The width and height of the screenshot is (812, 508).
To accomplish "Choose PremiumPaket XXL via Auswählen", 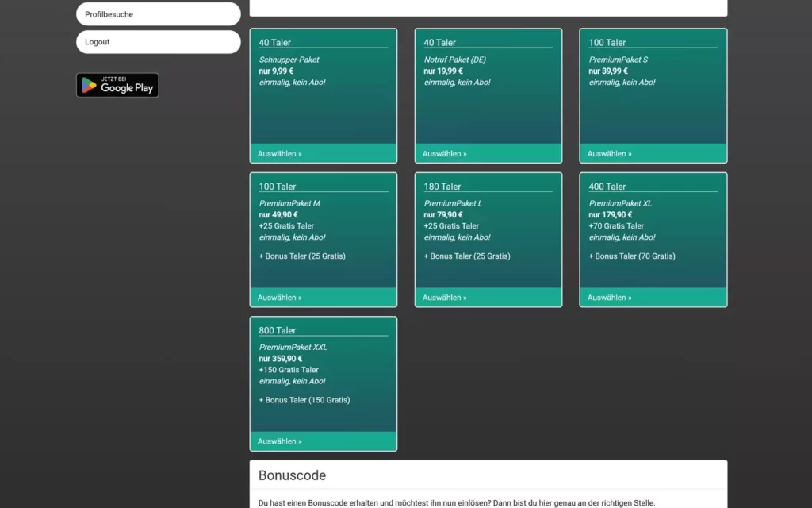I will (x=279, y=441).
